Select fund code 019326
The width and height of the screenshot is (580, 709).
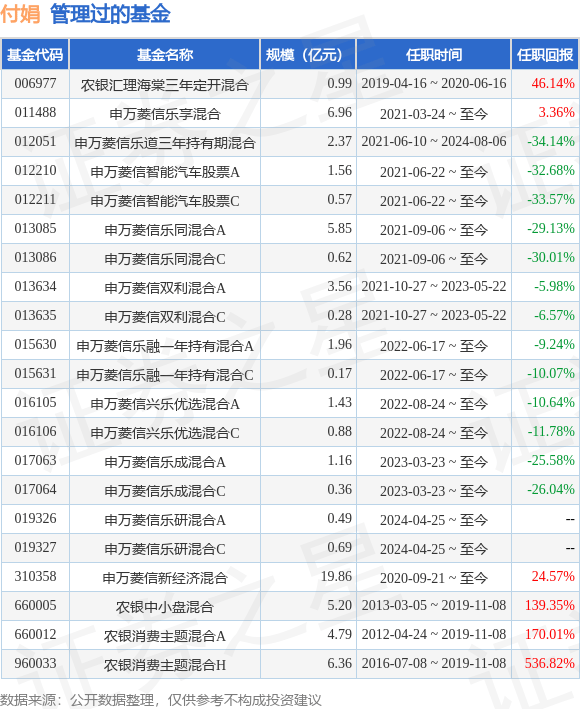pyautogui.click(x=35, y=518)
